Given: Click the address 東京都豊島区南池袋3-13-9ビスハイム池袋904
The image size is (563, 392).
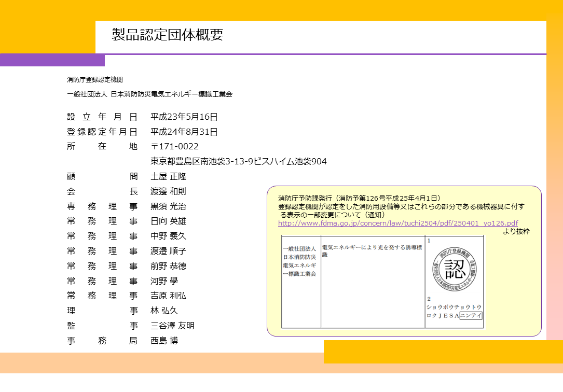Looking at the screenshot, I should click(238, 161).
